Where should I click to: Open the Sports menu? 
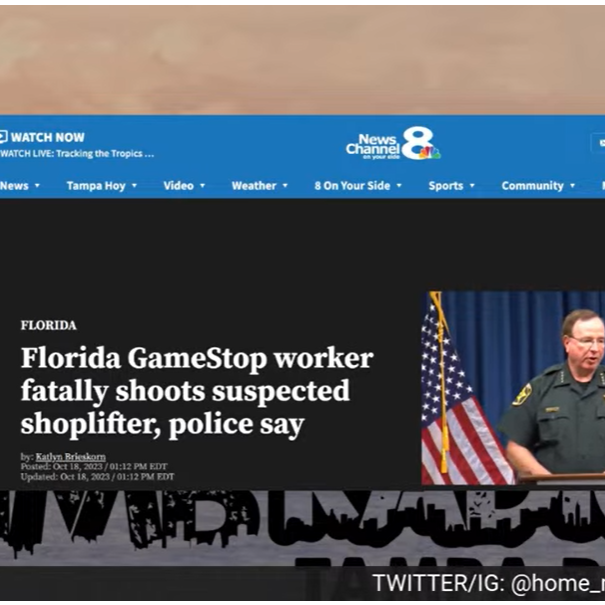pyautogui.click(x=446, y=186)
